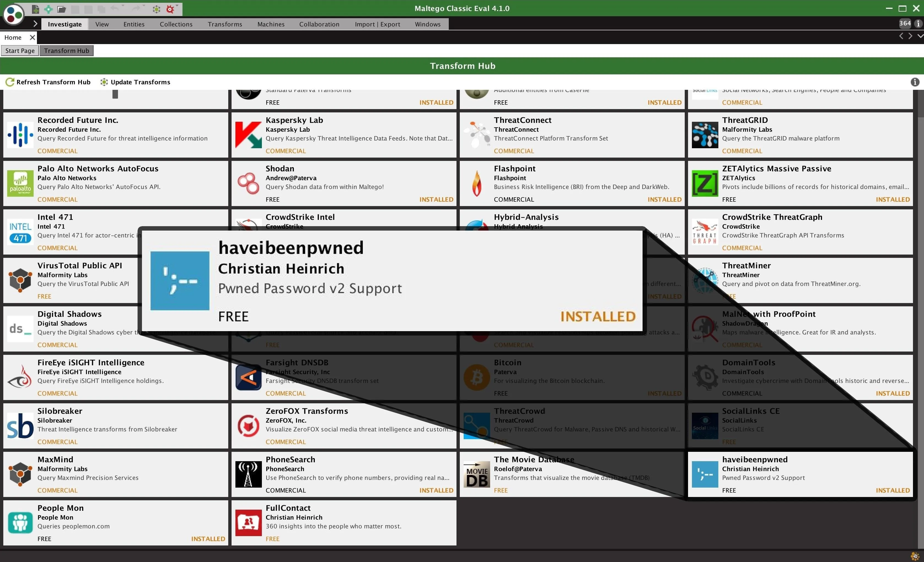
Task: Open the View ribbon tab
Action: tap(102, 24)
